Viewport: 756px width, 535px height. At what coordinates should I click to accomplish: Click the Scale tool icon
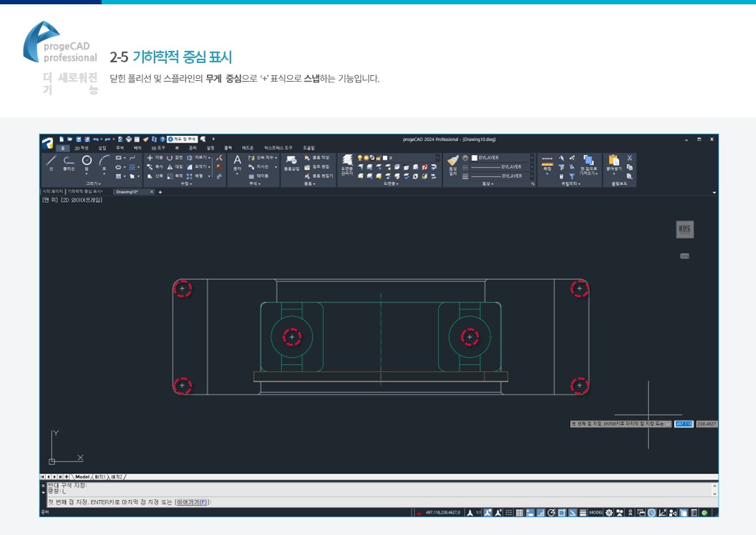tap(170, 176)
